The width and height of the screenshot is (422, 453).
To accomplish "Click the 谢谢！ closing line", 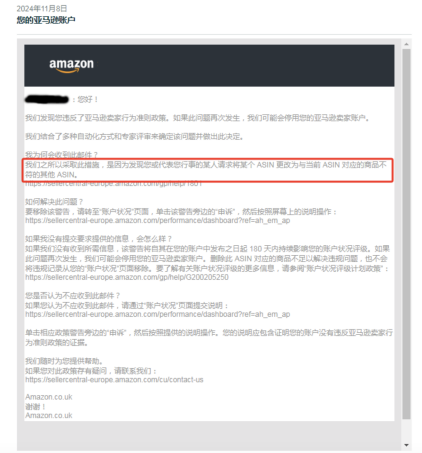I will (x=35, y=407).
